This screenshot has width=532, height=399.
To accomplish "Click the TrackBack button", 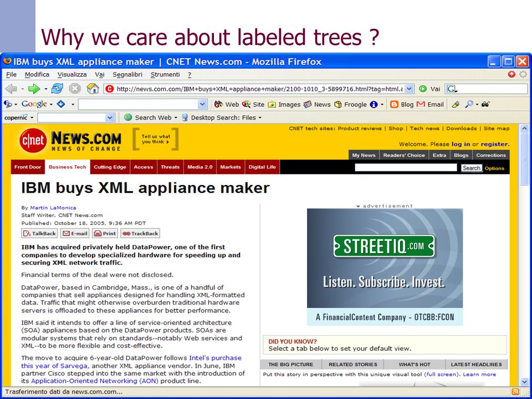I will tap(140, 233).
